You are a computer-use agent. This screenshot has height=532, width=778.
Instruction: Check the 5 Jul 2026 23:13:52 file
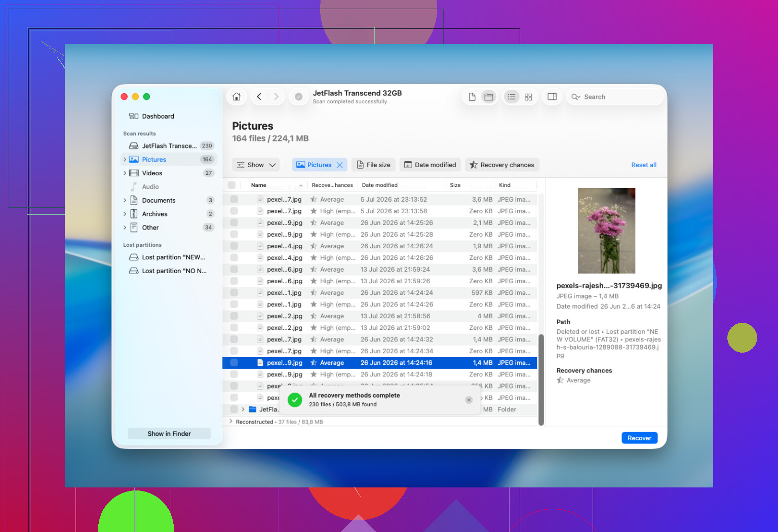pyautogui.click(x=234, y=199)
